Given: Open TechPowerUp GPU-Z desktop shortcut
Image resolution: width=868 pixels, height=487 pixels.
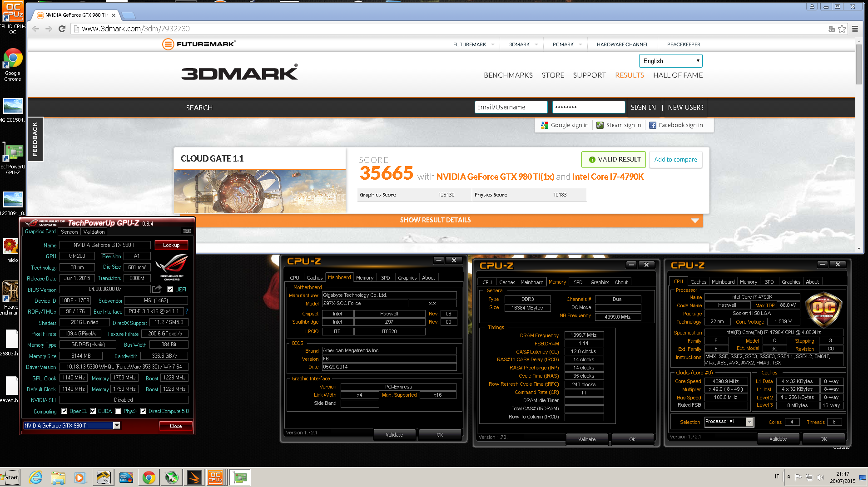Looking at the screenshot, I should [13, 158].
